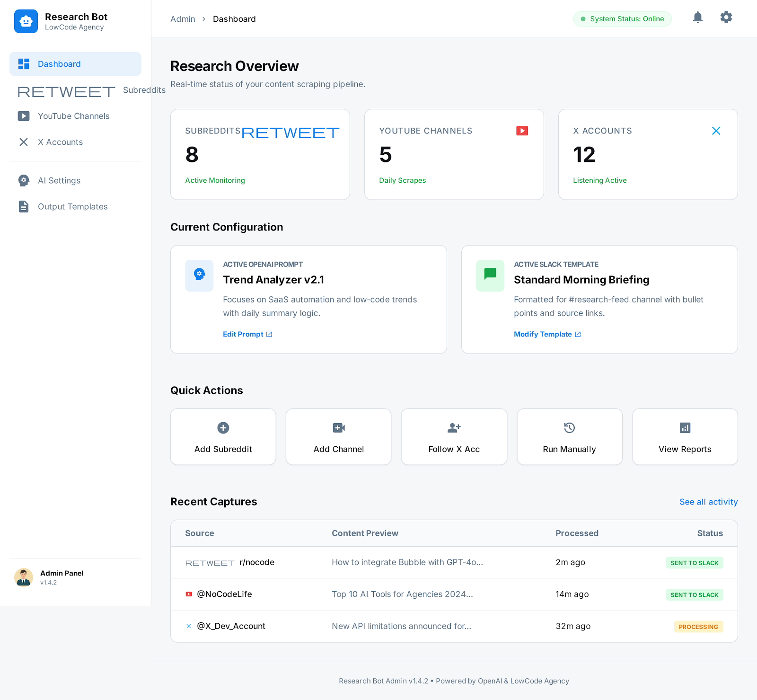Click the Retweet logo next to r/nocode

[210, 563]
